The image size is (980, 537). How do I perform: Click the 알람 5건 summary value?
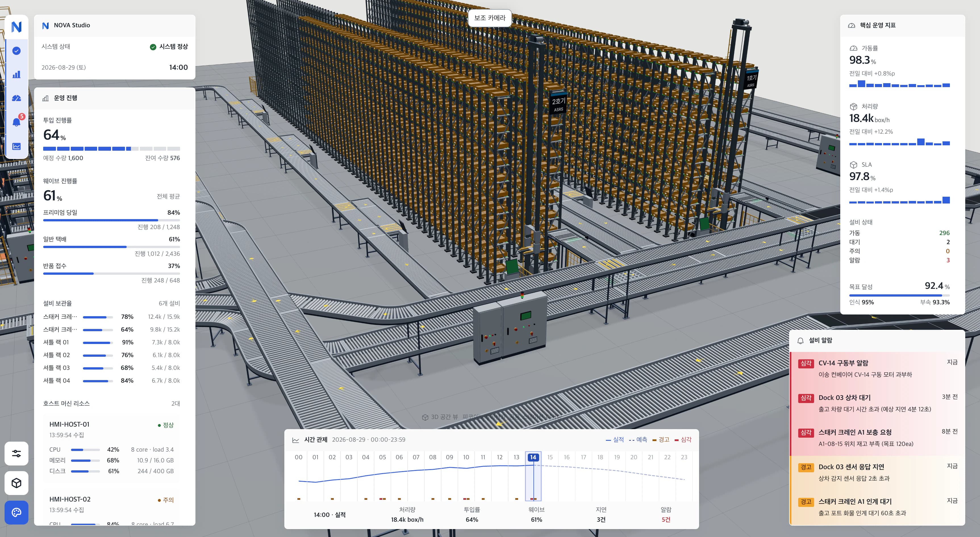(666, 519)
